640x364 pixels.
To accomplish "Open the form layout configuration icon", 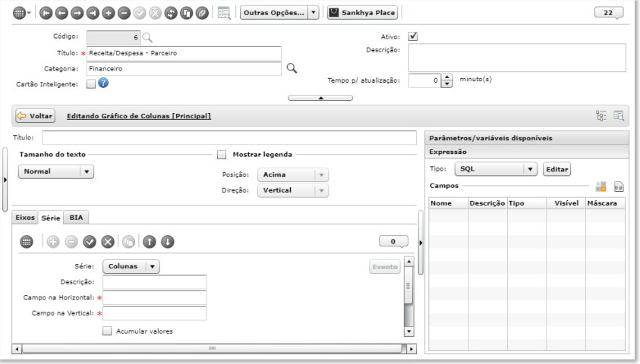I will pos(224,13).
